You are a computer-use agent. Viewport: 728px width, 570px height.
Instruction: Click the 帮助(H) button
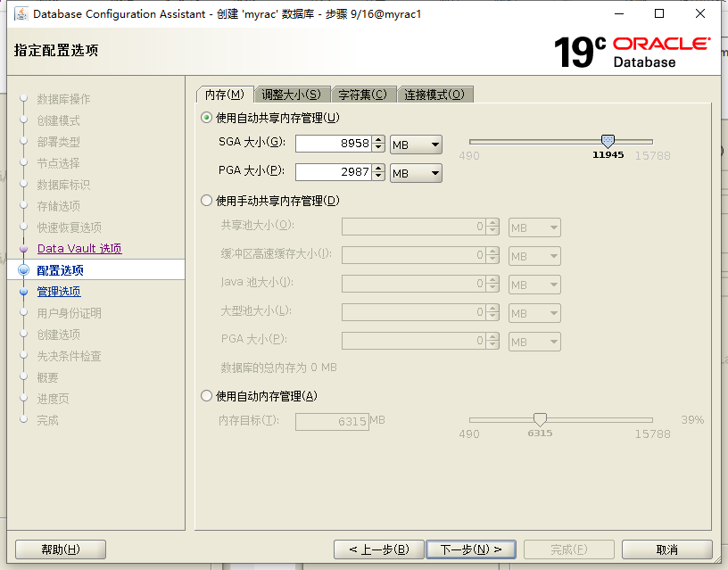(61, 549)
